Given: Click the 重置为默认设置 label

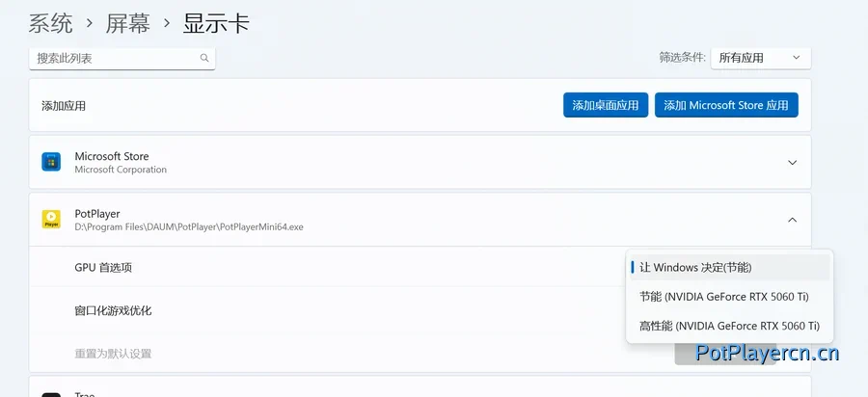Looking at the screenshot, I should 113,354.
